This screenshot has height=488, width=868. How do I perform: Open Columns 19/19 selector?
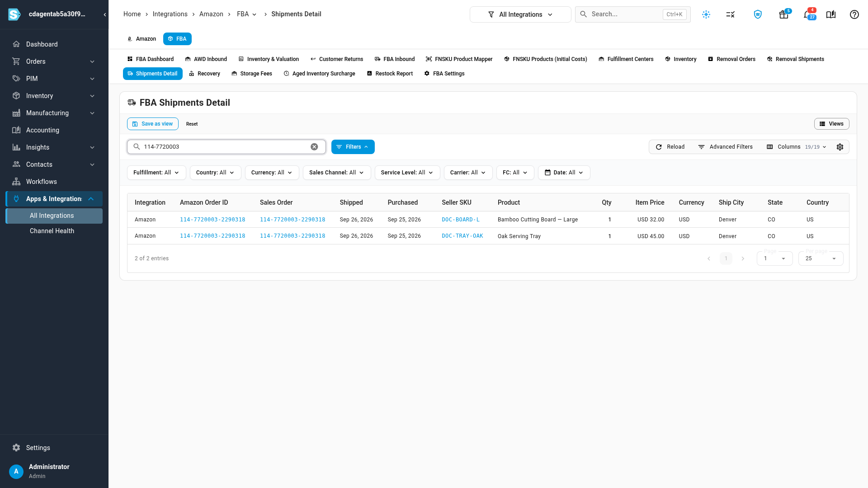(797, 147)
